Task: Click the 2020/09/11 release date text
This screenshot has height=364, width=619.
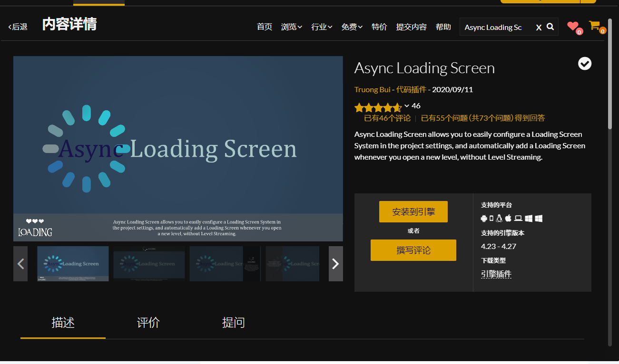Action: (452, 89)
